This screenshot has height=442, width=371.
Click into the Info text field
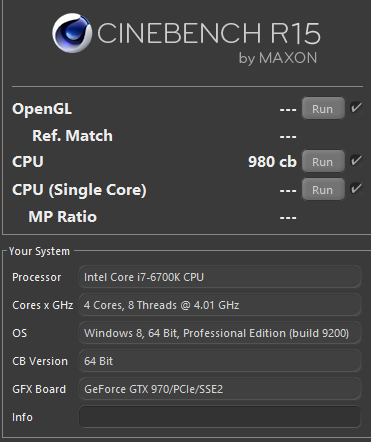pos(220,417)
